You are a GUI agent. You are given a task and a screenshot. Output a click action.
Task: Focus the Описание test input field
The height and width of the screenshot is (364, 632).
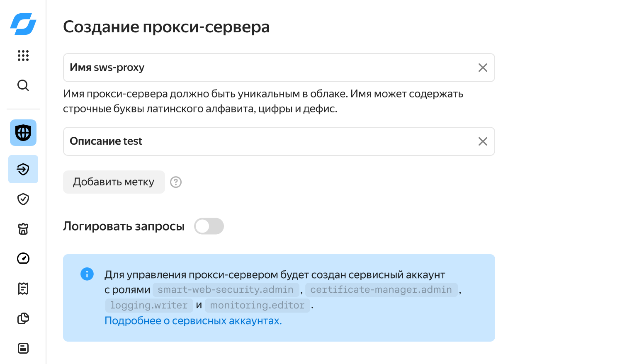(x=279, y=141)
